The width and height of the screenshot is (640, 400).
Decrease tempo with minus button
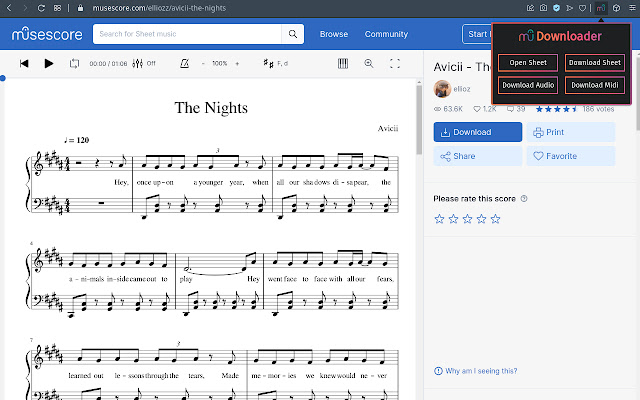click(x=203, y=64)
